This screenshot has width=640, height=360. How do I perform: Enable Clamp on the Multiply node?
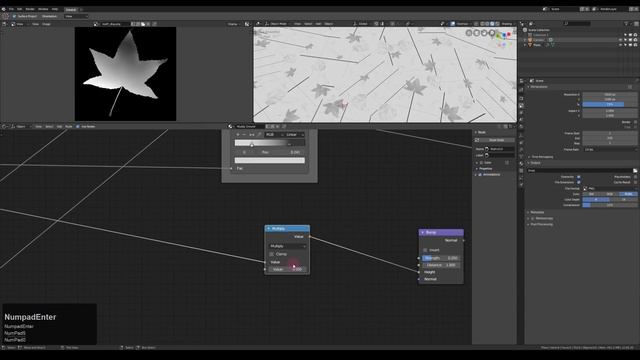[x=271, y=254]
